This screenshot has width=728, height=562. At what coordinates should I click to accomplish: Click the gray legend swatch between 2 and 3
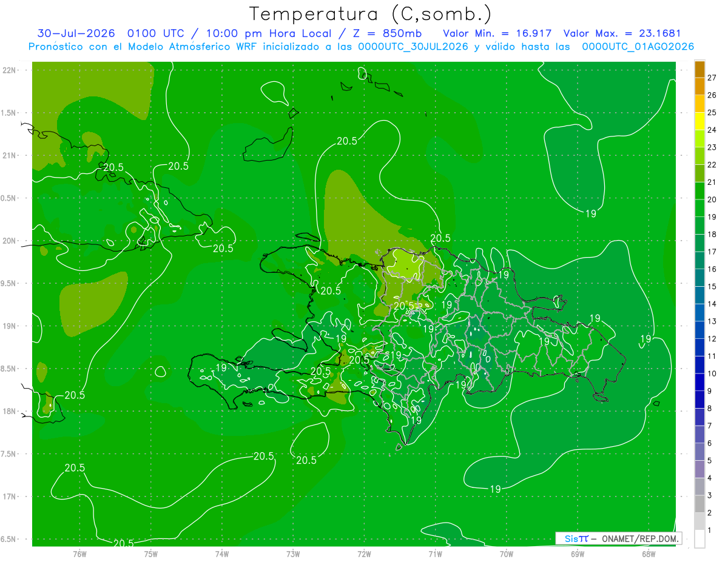point(699,504)
